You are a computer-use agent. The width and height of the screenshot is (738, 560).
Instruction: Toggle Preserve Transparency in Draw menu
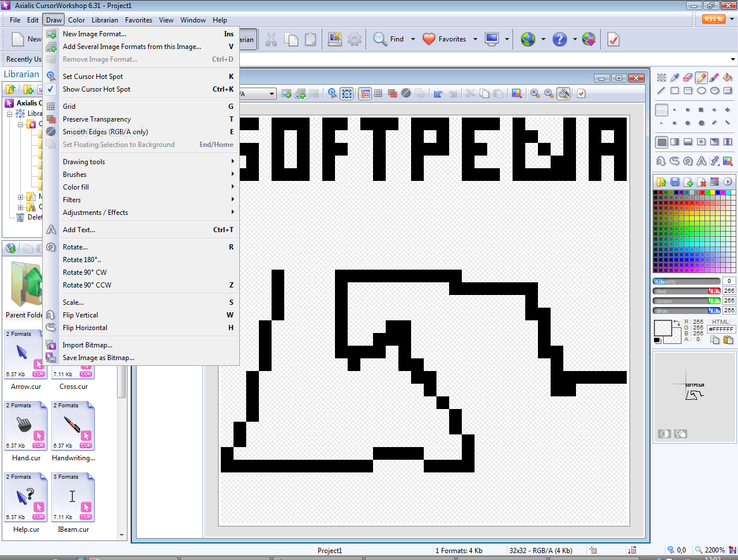pyautogui.click(x=141, y=119)
